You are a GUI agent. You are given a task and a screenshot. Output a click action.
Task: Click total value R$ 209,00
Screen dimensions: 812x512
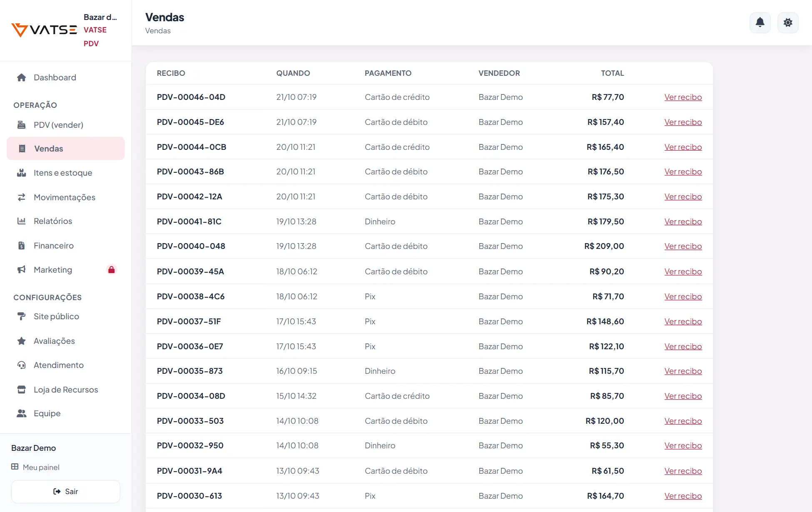click(x=604, y=246)
